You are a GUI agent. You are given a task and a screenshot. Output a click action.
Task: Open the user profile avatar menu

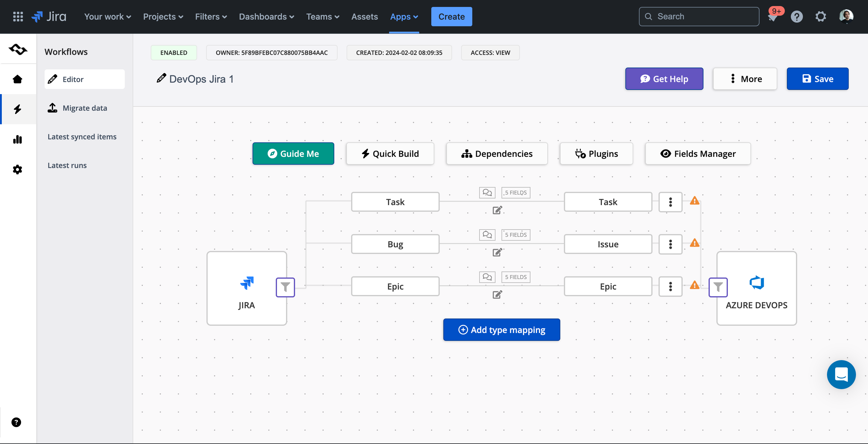846,17
